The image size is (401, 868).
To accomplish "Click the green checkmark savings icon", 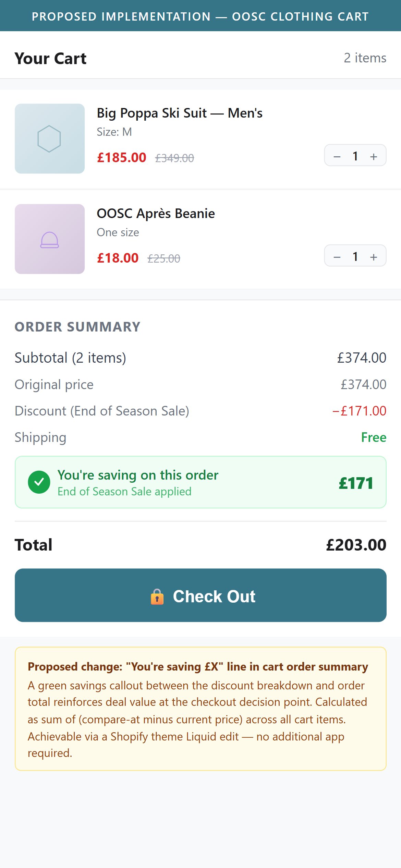I will click(x=39, y=482).
